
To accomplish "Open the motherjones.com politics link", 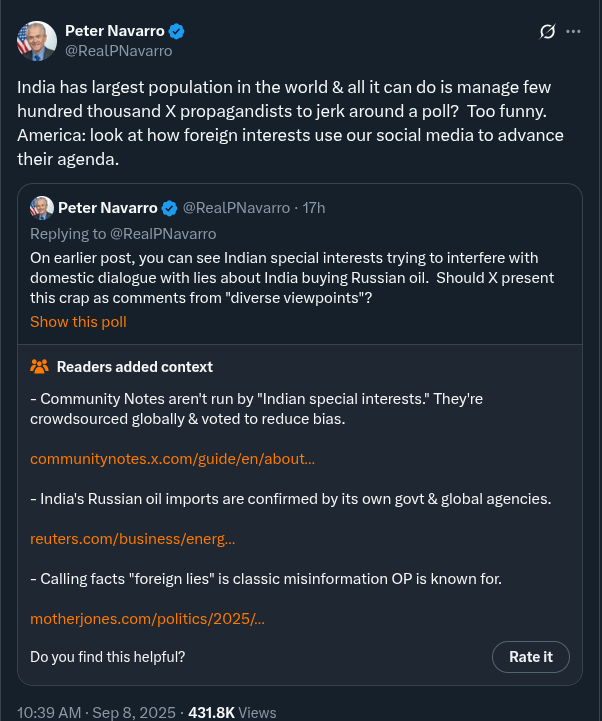I will pyautogui.click(x=147, y=619).
